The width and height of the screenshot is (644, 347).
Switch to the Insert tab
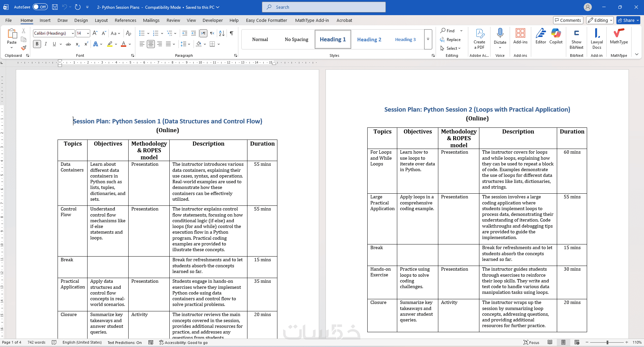pos(45,20)
